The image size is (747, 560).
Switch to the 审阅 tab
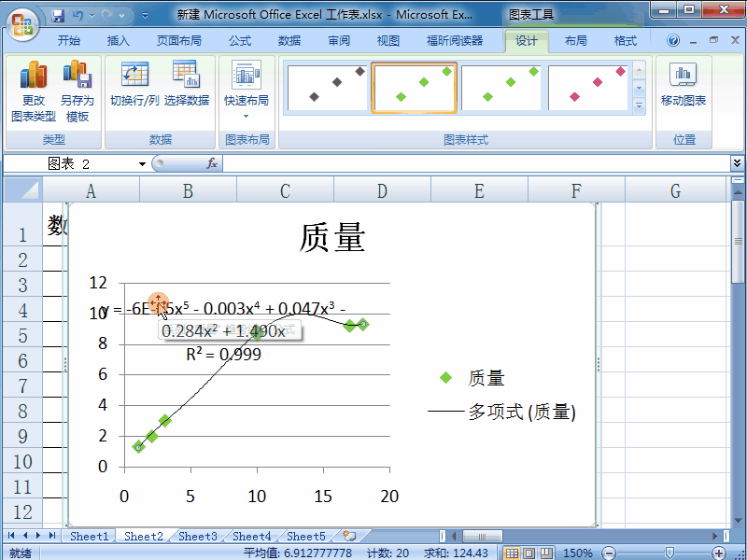(x=339, y=41)
